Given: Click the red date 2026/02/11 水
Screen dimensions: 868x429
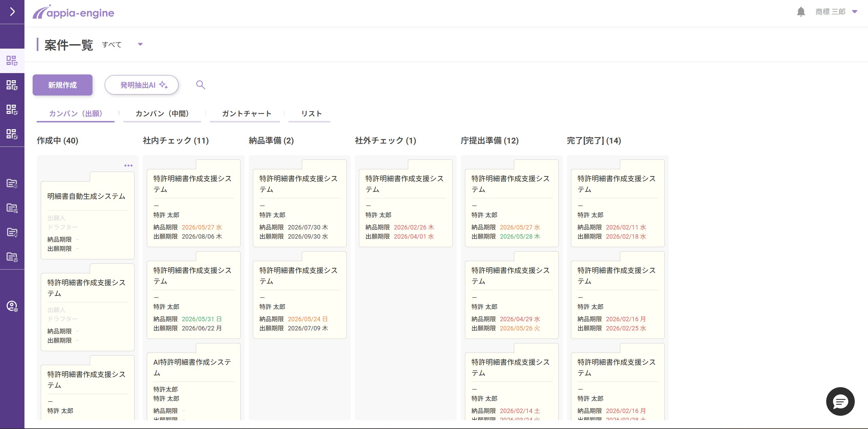Looking at the screenshot, I should tap(626, 227).
